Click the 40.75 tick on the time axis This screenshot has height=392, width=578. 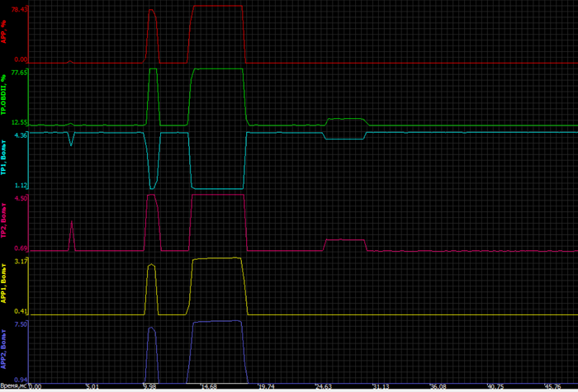(x=495, y=386)
